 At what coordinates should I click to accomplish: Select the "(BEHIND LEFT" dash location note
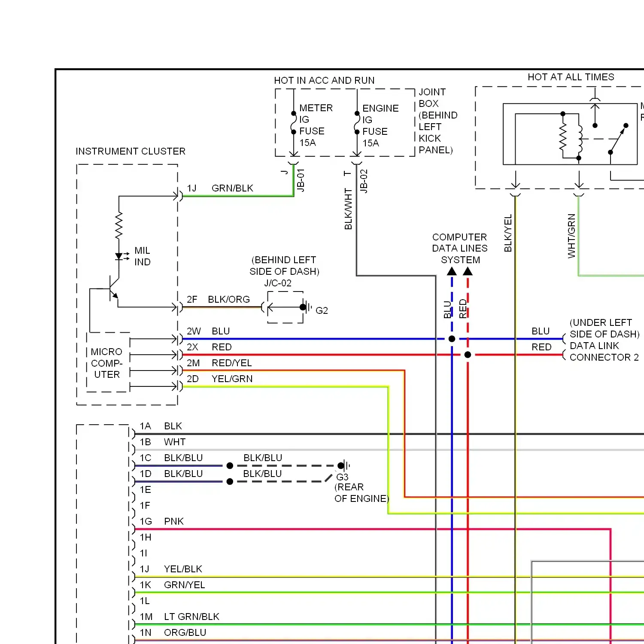[x=284, y=260]
